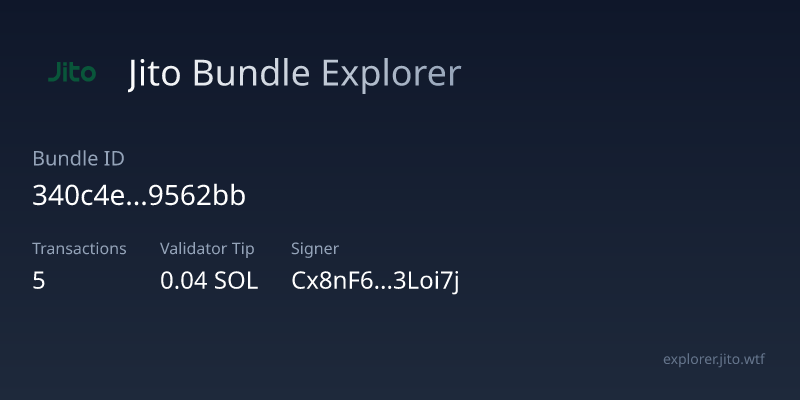Image resolution: width=800 pixels, height=400 pixels.
Task: Select the word Explorer in the heading
Action: (x=391, y=74)
